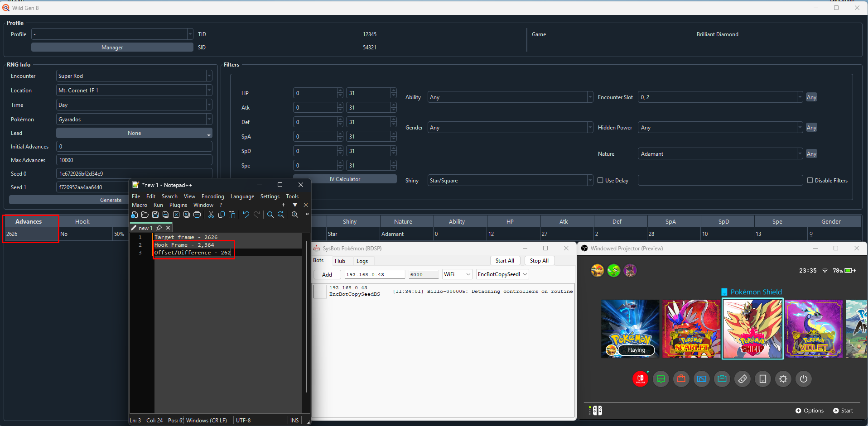
Task: Open the Virtual Game Cards icon on Switch home
Action: pyautogui.click(x=763, y=378)
